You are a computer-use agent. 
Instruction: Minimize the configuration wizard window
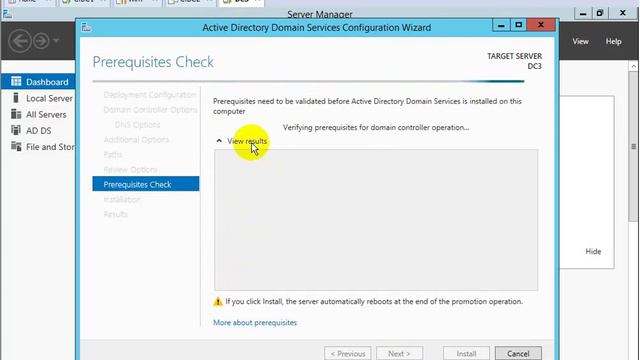[501, 25]
